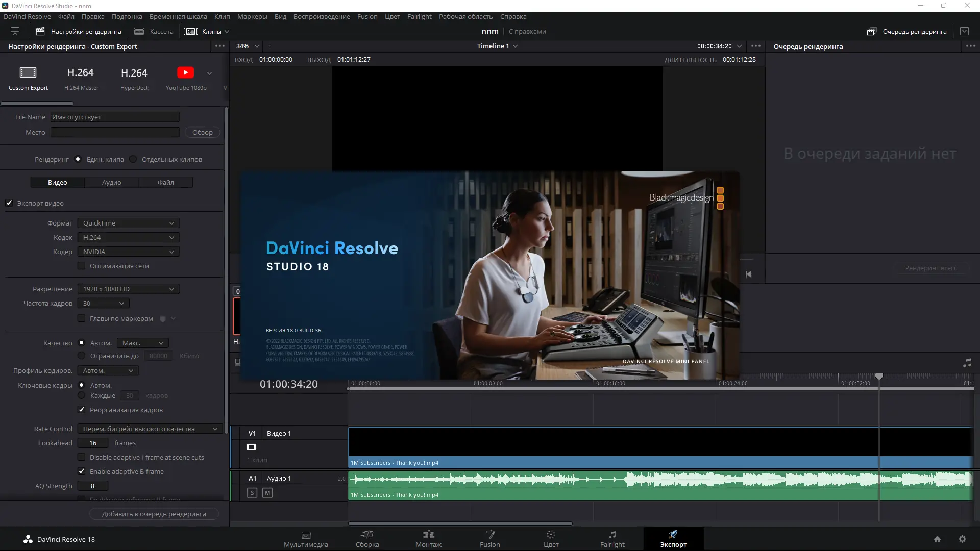This screenshot has width=980, height=551.
Task: Open the Кодек H.264 dropdown
Action: [128, 238]
